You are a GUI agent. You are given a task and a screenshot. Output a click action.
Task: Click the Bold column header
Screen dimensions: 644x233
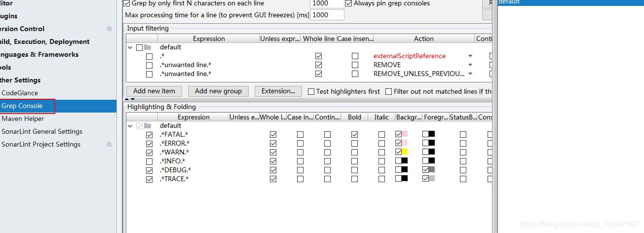pyautogui.click(x=354, y=117)
